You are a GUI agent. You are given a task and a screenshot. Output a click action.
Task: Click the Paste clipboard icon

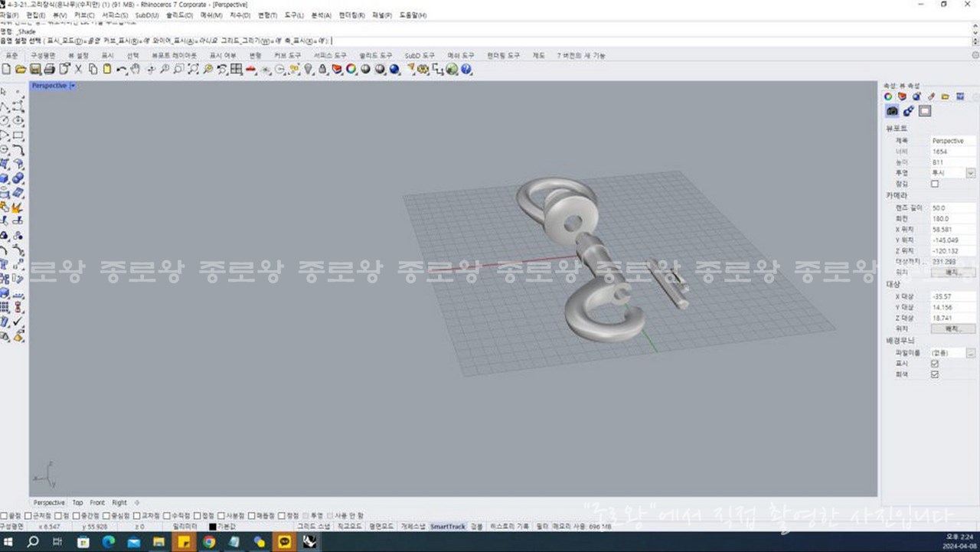pyautogui.click(x=106, y=69)
